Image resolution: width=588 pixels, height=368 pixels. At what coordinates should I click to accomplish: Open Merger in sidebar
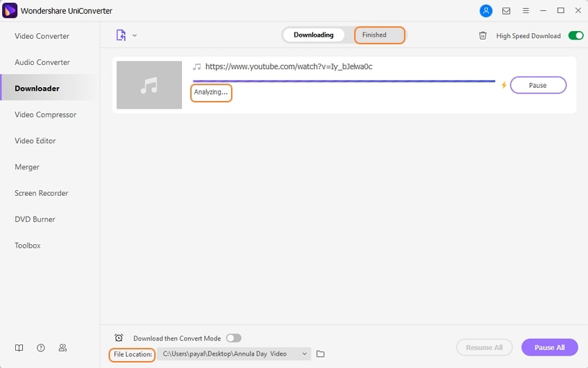pos(27,167)
